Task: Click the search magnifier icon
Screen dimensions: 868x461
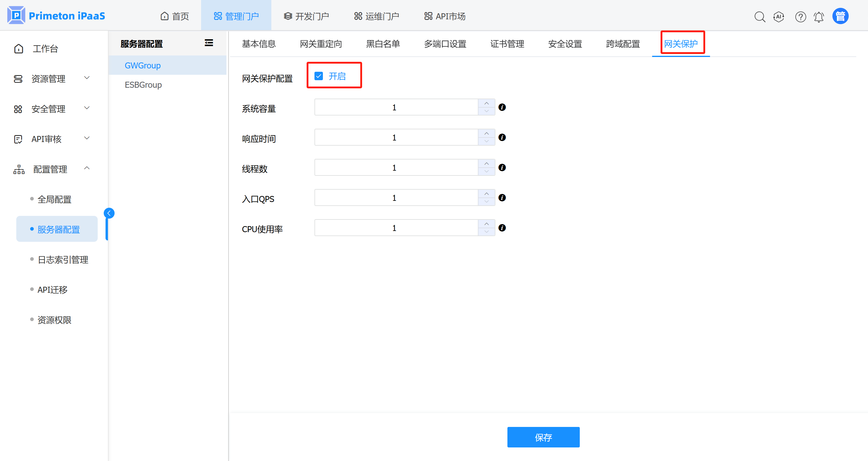Action: (759, 17)
